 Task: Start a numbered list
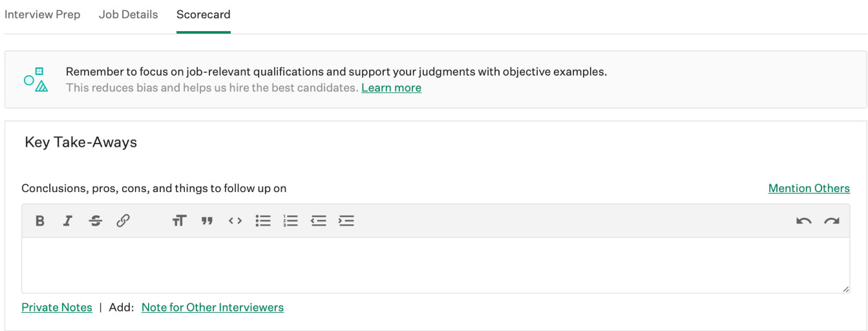[x=291, y=221]
